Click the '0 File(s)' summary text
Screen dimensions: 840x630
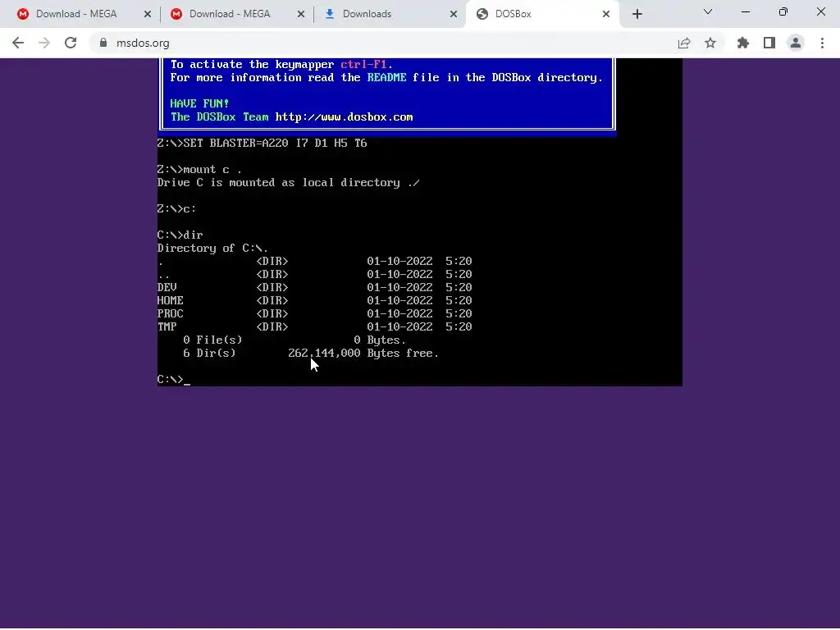coord(212,340)
